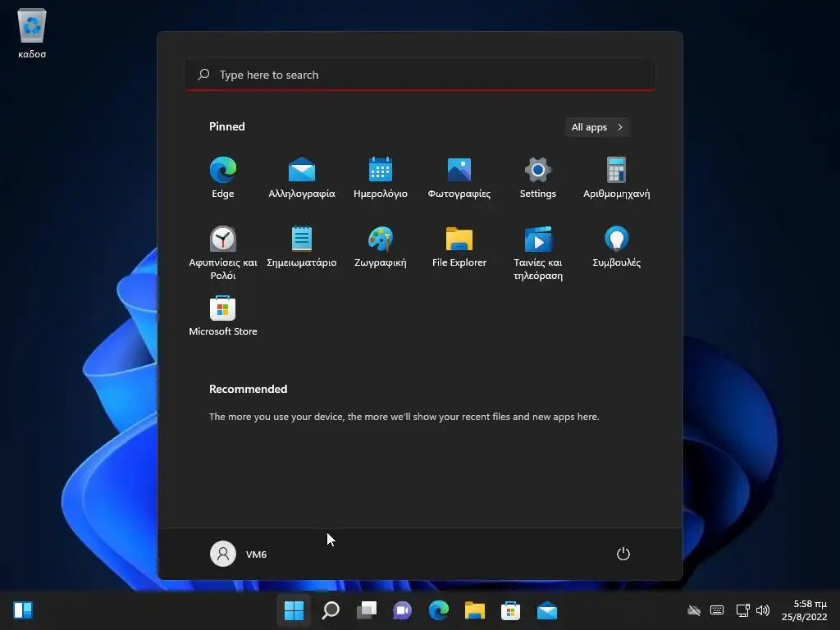Open Mail from the taskbar
Image resolution: width=840 pixels, height=630 pixels.
pos(547,610)
